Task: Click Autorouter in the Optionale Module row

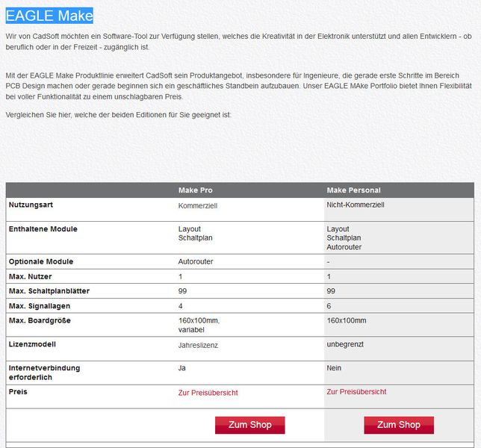Action: coord(196,261)
